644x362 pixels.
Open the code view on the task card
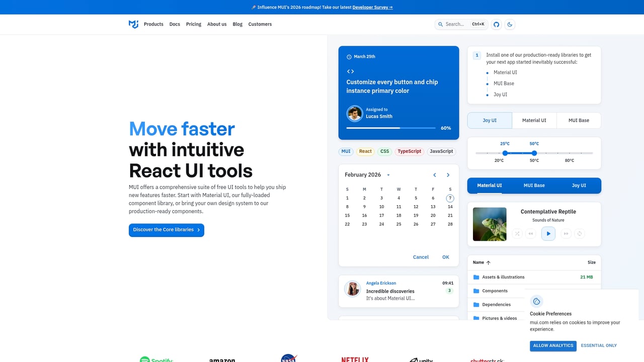pyautogui.click(x=350, y=71)
